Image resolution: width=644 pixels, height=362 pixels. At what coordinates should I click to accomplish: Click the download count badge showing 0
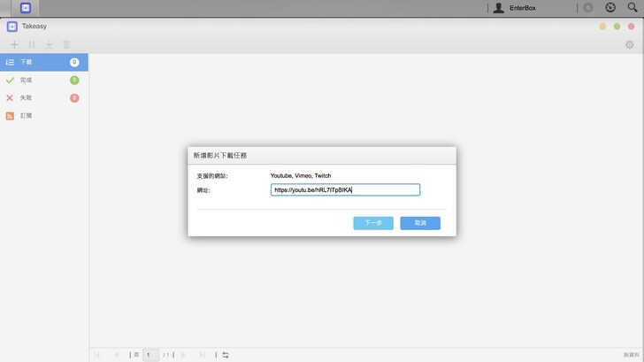point(74,62)
